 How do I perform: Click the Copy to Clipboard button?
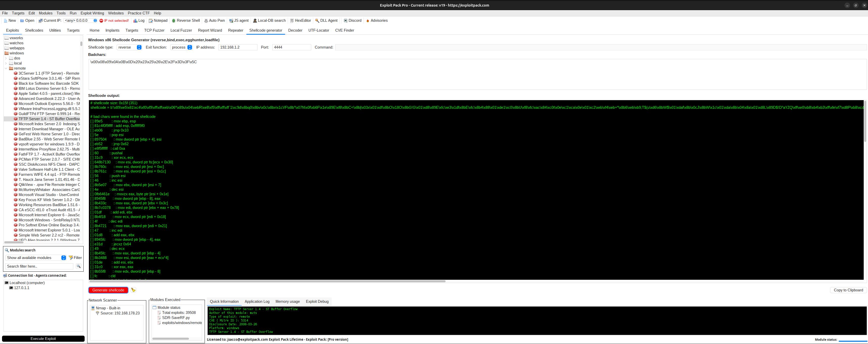(x=848, y=290)
